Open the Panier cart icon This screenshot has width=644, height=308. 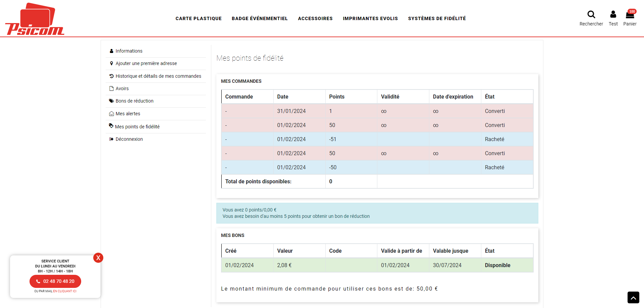630,15
